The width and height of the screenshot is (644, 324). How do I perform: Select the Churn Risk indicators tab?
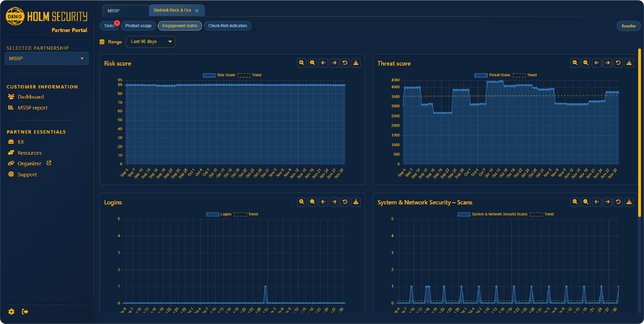[228, 26]
